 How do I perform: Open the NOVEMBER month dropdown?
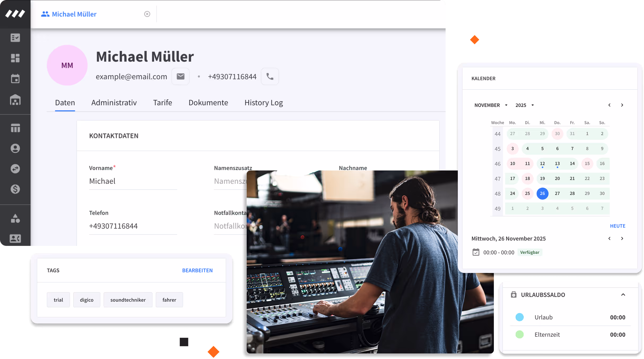tap(491, 105)
